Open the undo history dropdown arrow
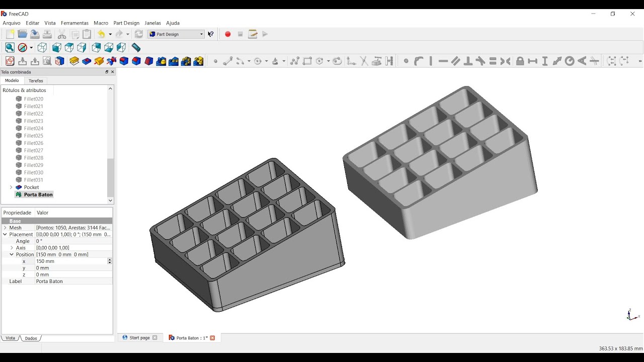This screenshot has height=362, width=644. (x=110, y=34)
